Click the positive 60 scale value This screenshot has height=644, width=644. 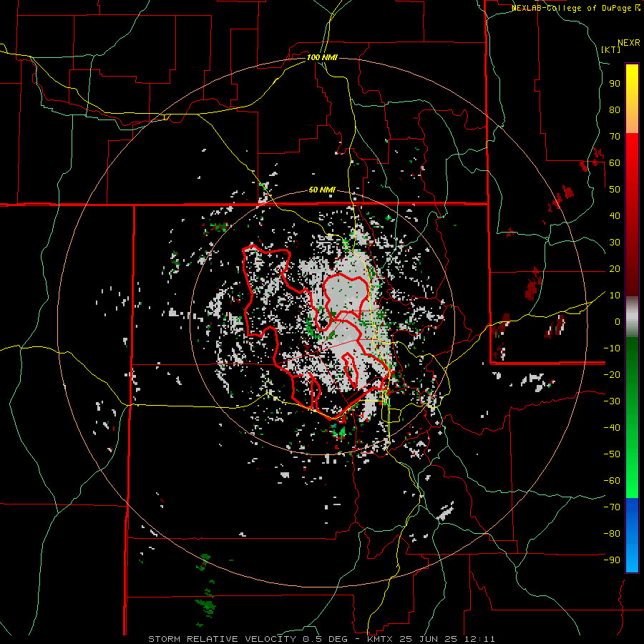pos(615,163)
